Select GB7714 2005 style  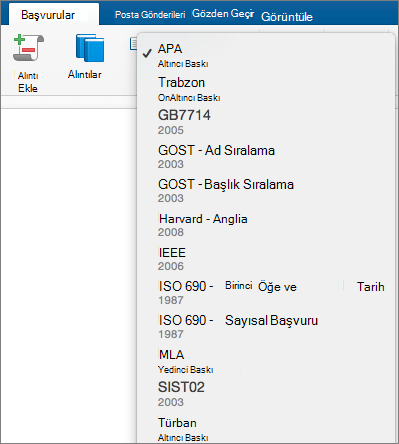266,122
